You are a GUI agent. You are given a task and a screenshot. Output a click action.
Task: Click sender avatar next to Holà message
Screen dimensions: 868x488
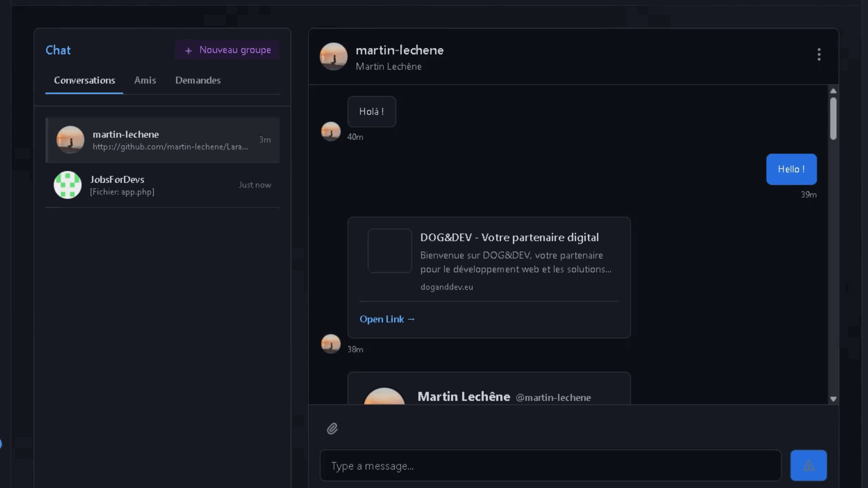click(x=330, y=131)
